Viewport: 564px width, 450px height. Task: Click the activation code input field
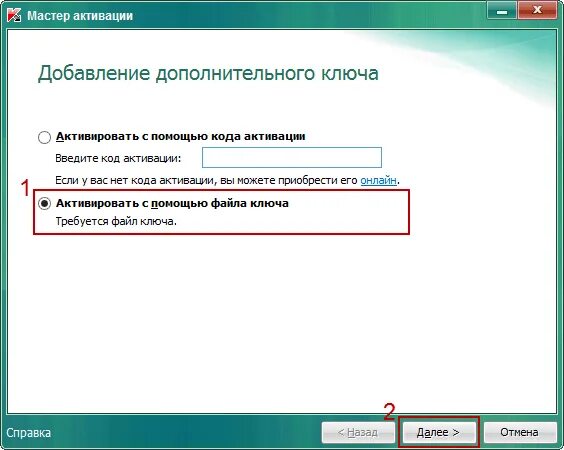click(x=292, y=157)
